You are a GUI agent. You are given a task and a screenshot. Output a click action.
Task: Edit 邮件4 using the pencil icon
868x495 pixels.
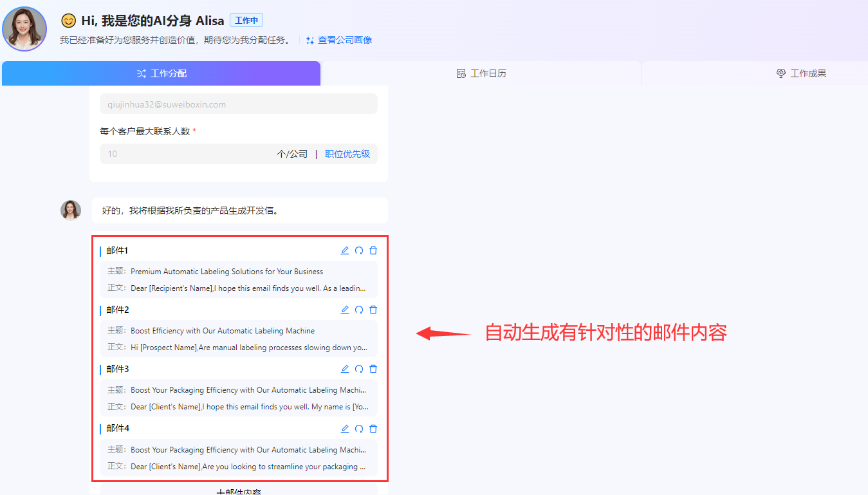(x=345, y=429)
